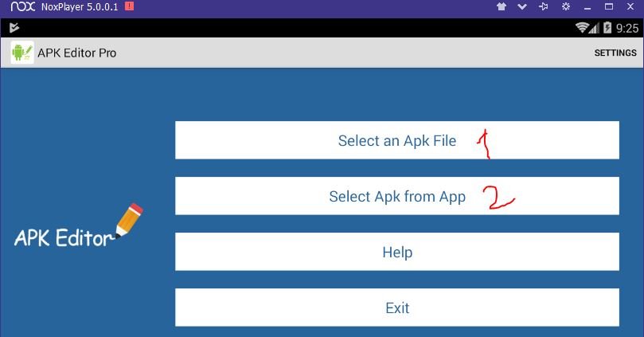644x337 pixels.
Task: Choose Select Apk from App
Action: 396,196
